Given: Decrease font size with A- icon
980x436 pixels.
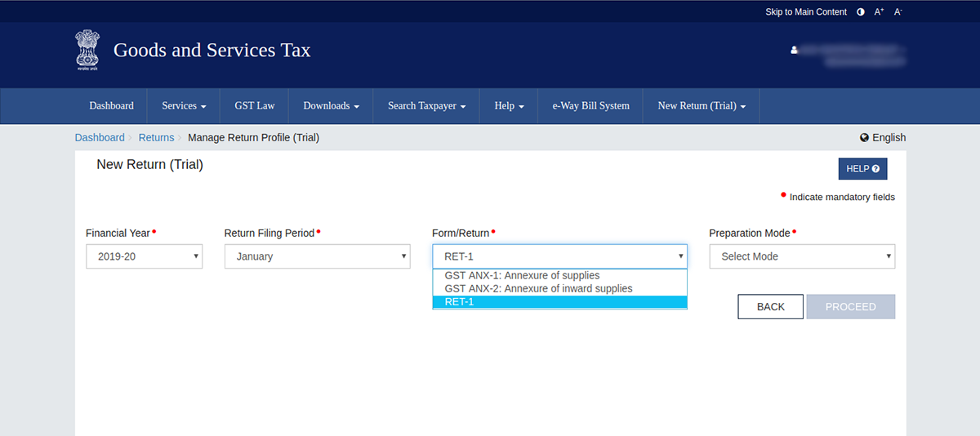Looking at the screenshot, I should tap(898, 12).
